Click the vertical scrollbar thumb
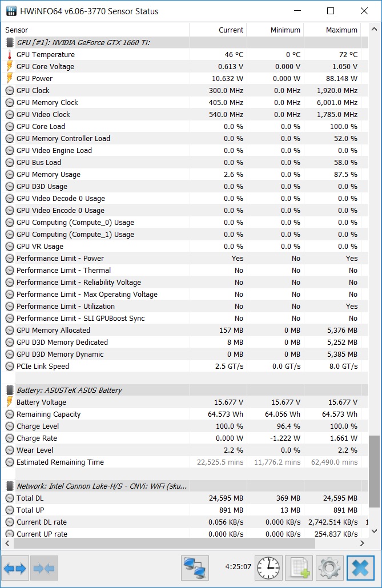This screenshot has width=382, height=588. coord(374,472)
